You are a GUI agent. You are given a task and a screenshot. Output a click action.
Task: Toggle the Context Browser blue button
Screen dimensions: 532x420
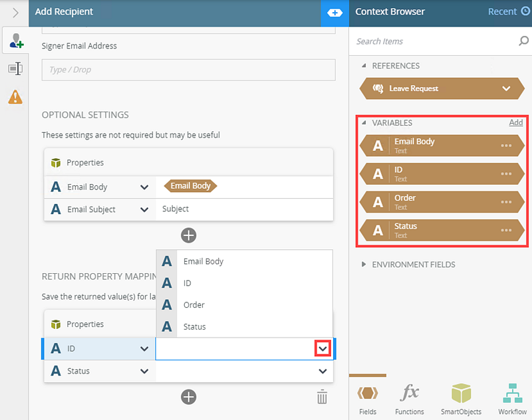click(x=334, y=13)
